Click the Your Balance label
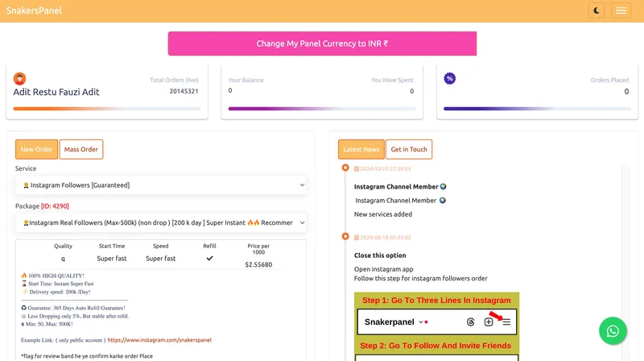The image size is (644, 361). point(246,80)
